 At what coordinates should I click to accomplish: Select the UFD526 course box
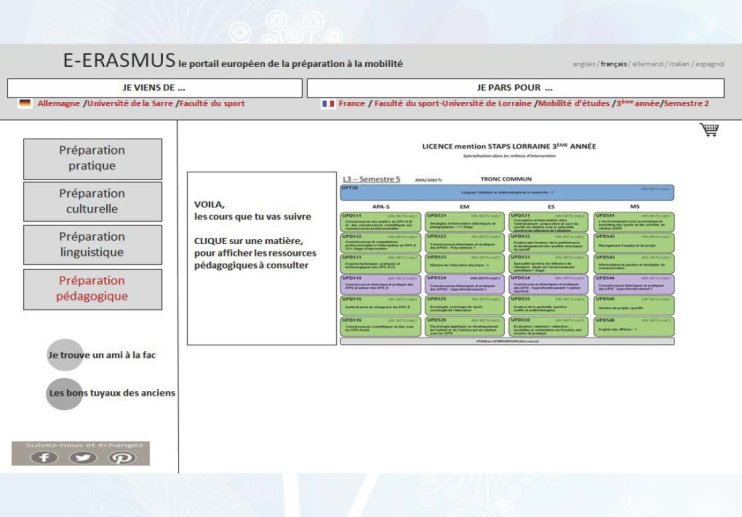click(x=464, y=327)
